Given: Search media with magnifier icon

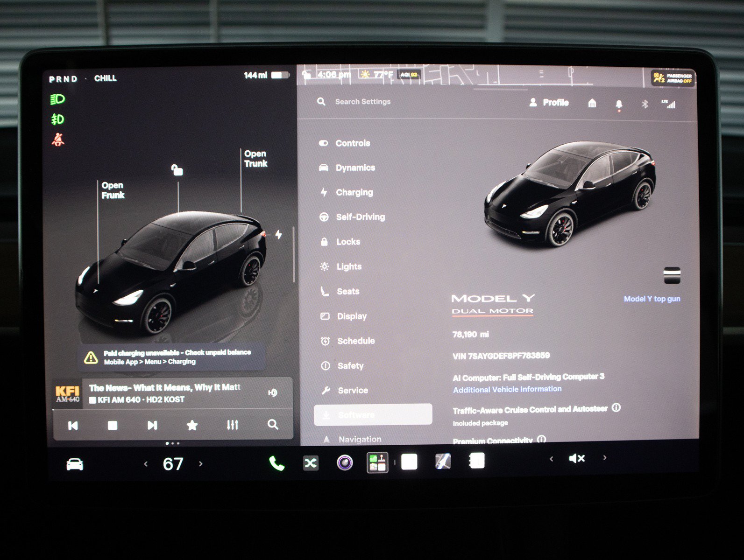Looking at the screenshot, I should click(x=273, y=424).
